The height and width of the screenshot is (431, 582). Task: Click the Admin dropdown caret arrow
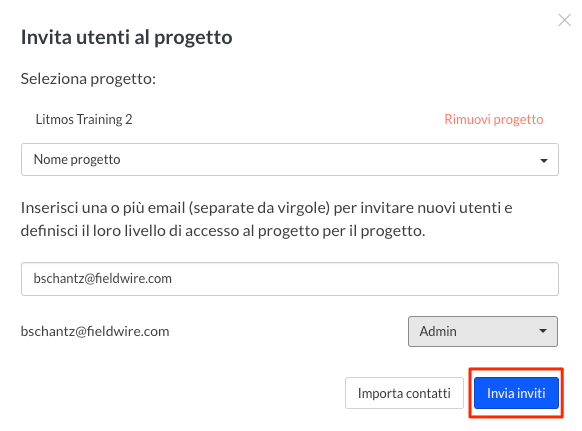pyautogui.click(x=543, y=331)
